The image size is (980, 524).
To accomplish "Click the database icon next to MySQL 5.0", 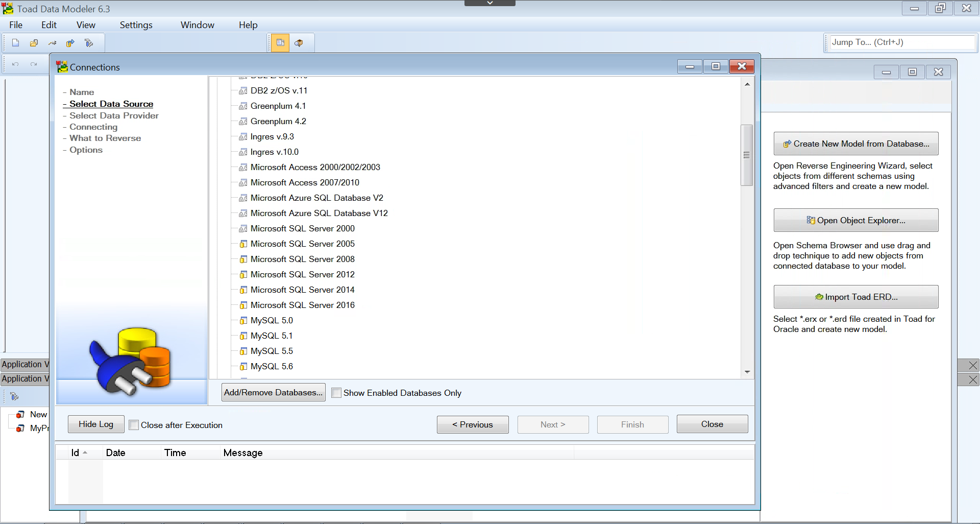I will click(x=243, y=321).
